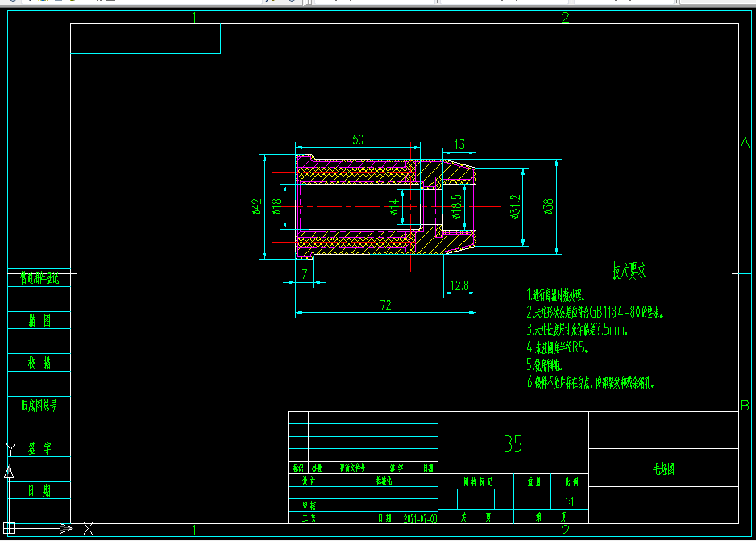Select the ø42 diameter dimension
Screen dimensions: 756x541
click(x=257, y=206)
